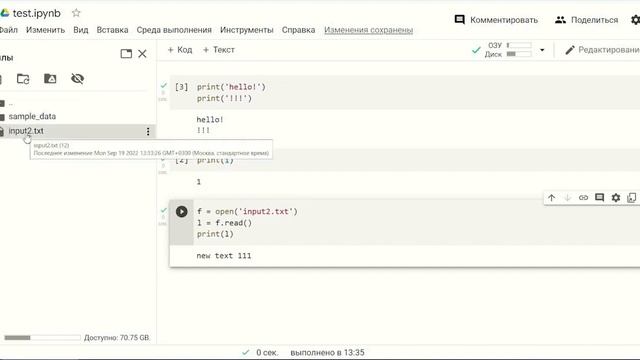The width and height of the screenshot is (640, 360).
Task: Mirror cell in tab icon
Action: (631, 198)
